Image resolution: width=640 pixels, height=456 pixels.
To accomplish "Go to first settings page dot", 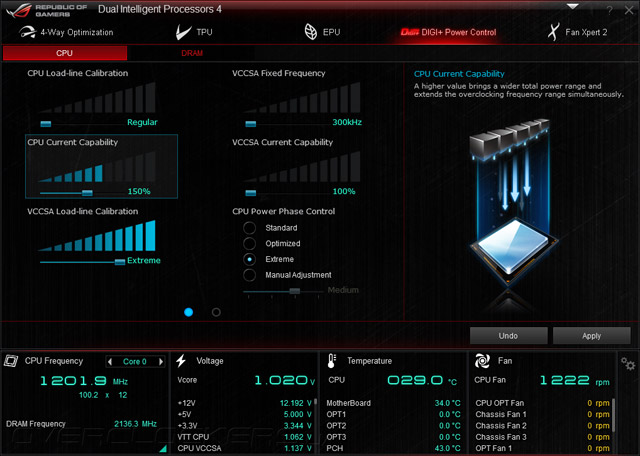I will coord(189,312).
